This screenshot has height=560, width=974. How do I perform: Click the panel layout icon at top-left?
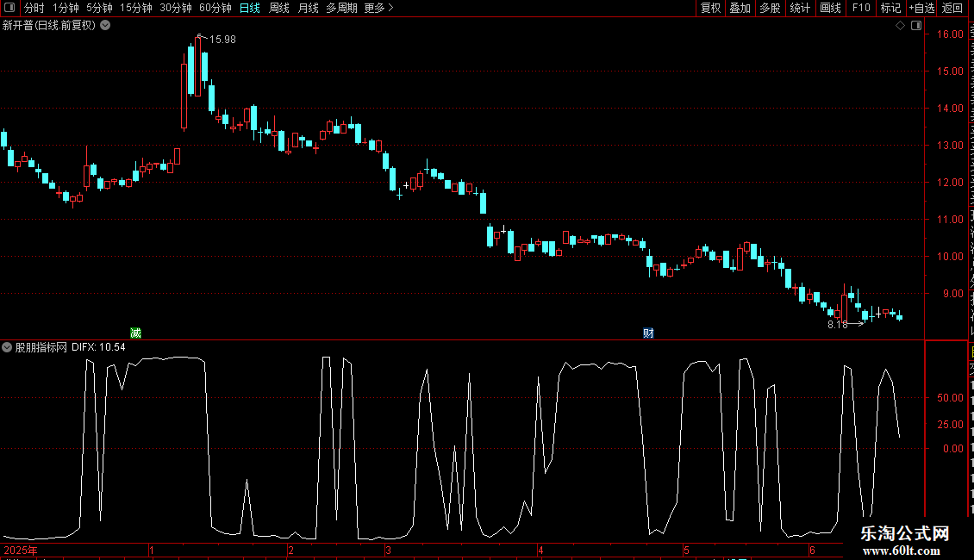pyautogui.click(x=9, y=8)
